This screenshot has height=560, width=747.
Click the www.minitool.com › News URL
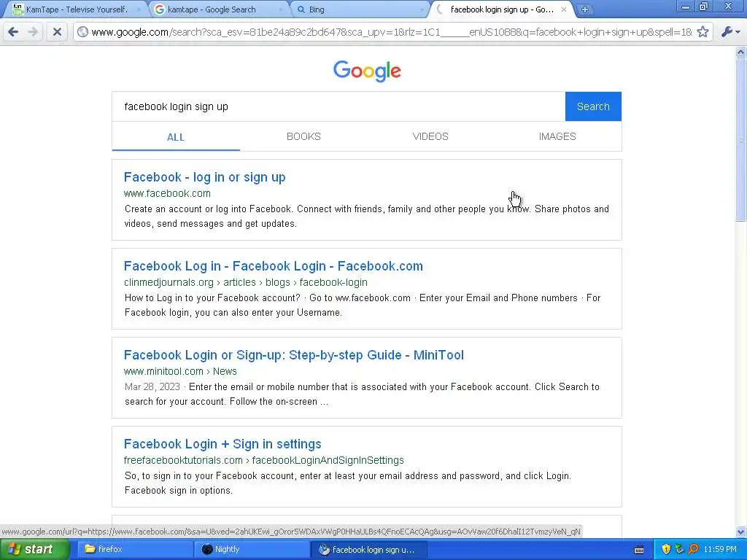180,371
